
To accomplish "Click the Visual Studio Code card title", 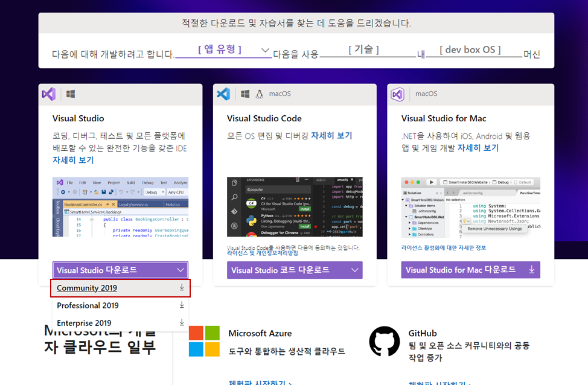I will [264, 118].
